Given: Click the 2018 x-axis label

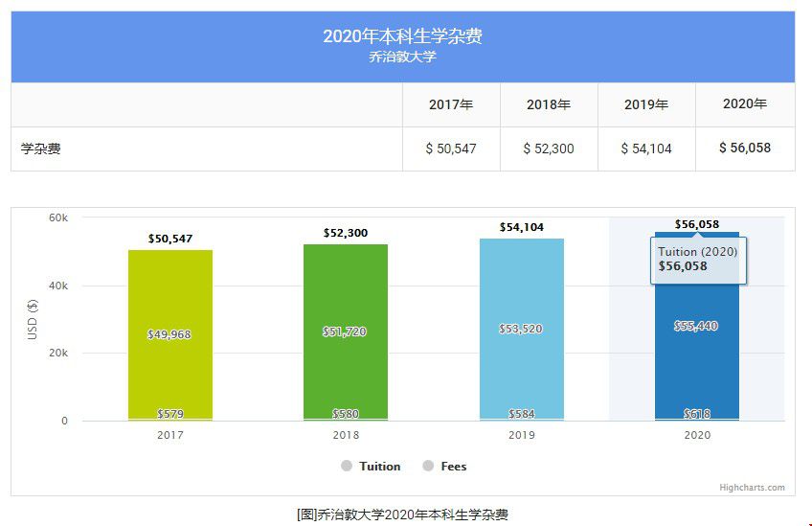Looking at the screenshot, I should [x=346, y=435].
